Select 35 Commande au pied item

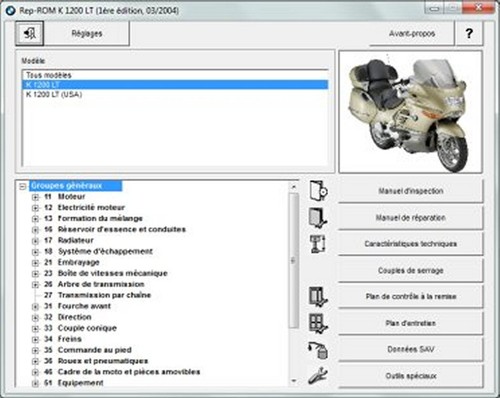(x=88, y=350)
